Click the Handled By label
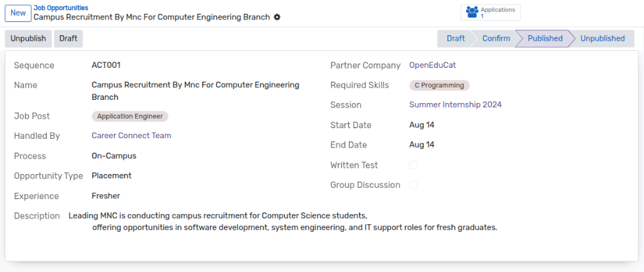The height and width of the screenshot is (272, 644). (x=37, y=136)
